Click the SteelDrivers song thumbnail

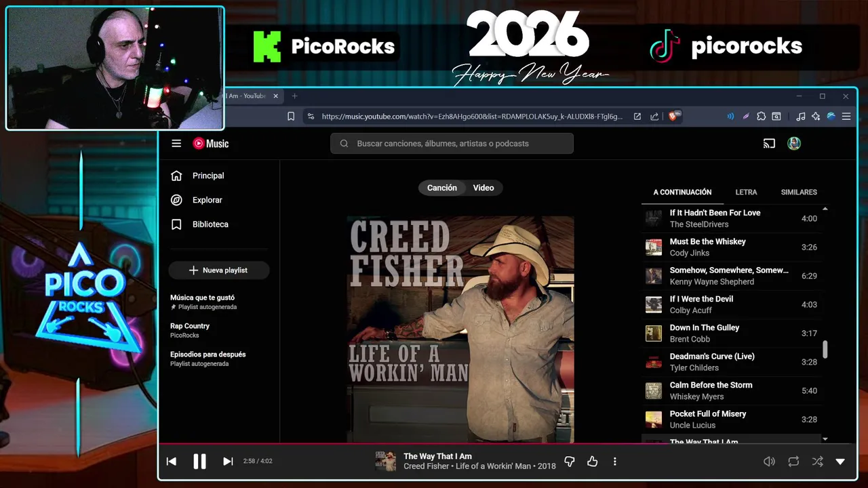(x=654, y=218)
